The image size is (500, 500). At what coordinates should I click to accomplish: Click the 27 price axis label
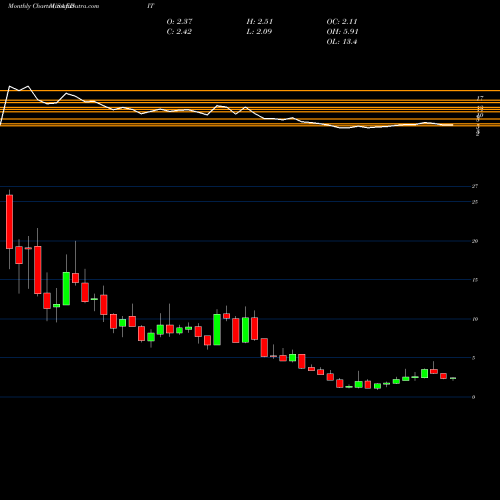pos(475,186)
